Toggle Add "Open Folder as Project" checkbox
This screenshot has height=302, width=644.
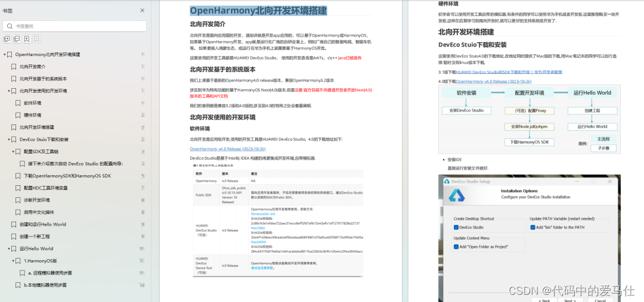[x=456, y=247]
